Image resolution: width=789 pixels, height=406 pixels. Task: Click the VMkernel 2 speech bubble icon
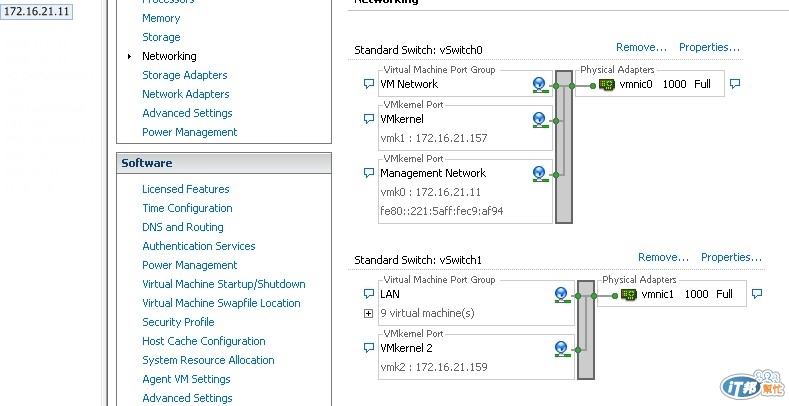[369, 348]
